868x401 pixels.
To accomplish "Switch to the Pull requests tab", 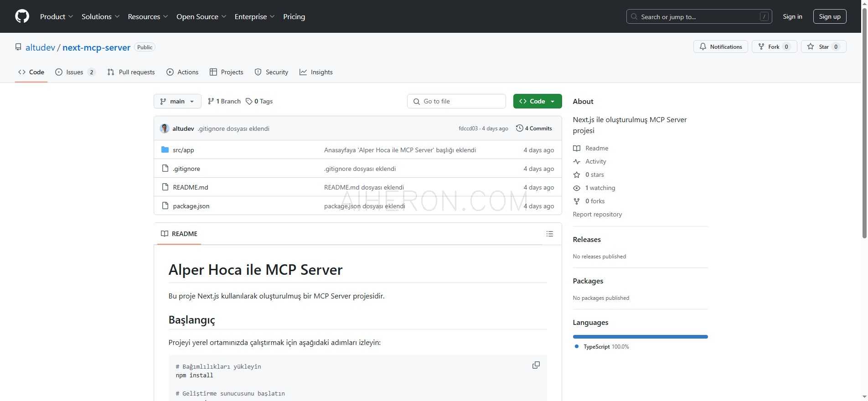I will coord(131,72).
